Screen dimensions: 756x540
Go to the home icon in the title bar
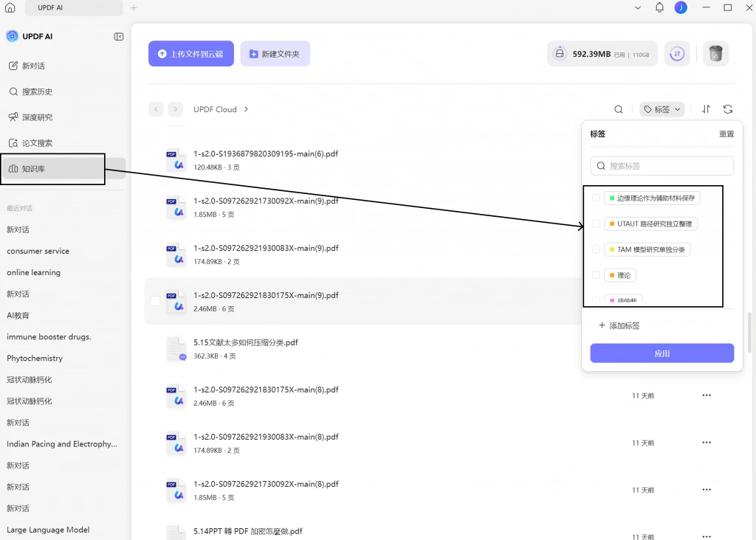(10, 7)
